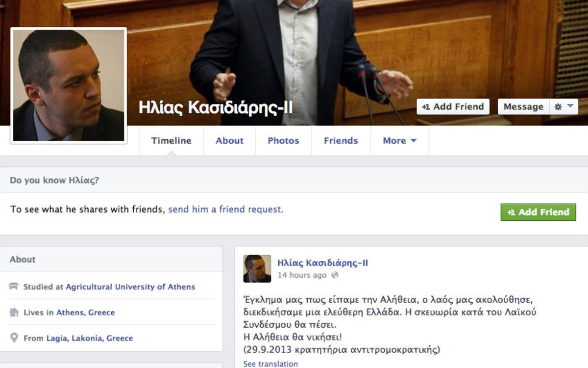The height and width of the screenshot is (368, 588).
Task: Open Agricultural University of Athens link
Action: coord(130,287)
